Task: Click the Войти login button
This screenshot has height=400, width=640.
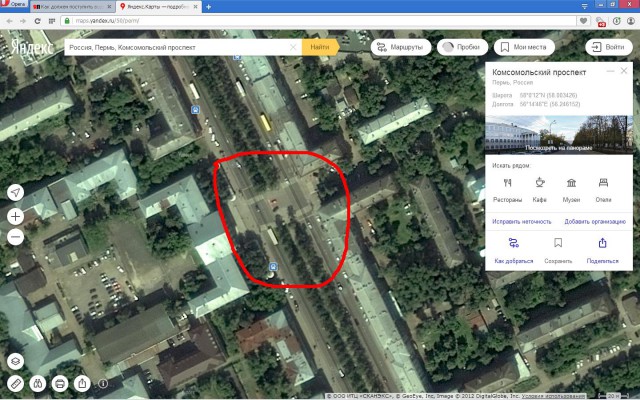Action: tap(609, 47)
